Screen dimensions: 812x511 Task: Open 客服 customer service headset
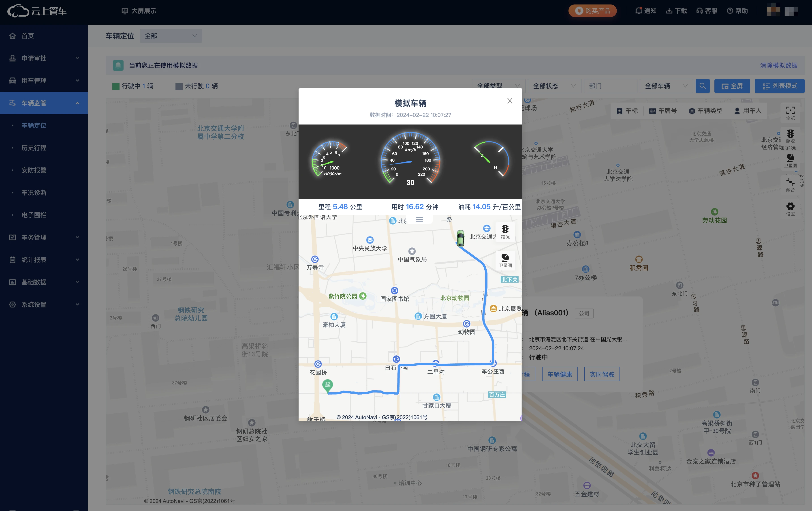tap(707, 11)
